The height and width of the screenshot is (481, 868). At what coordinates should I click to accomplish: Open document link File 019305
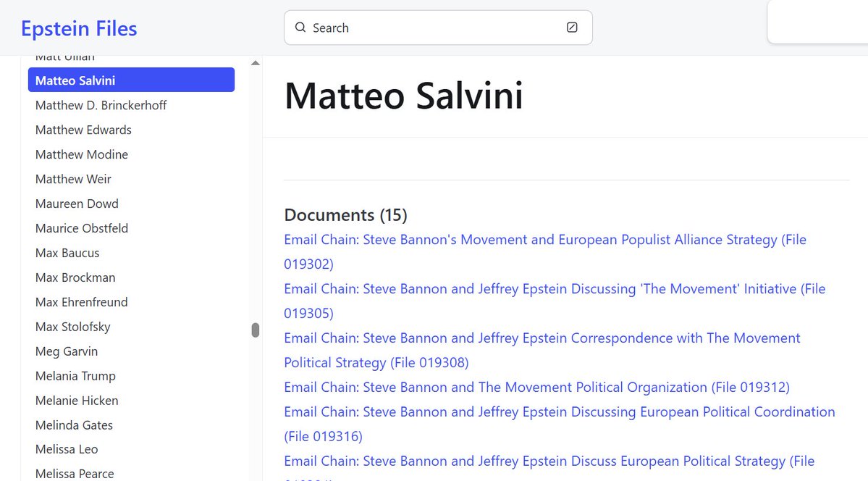point(555,301)
